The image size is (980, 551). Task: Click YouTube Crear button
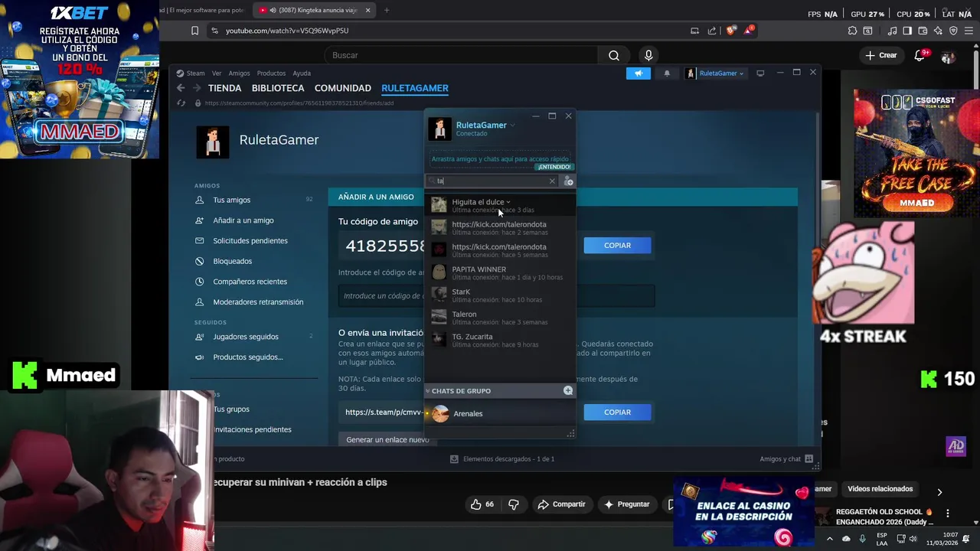[x=881, y=55]
